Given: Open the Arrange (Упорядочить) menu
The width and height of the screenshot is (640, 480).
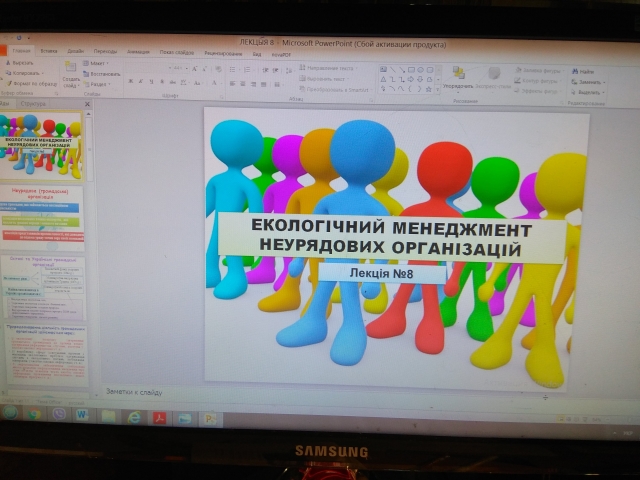Looking at the screenshot, I should 458,78.
